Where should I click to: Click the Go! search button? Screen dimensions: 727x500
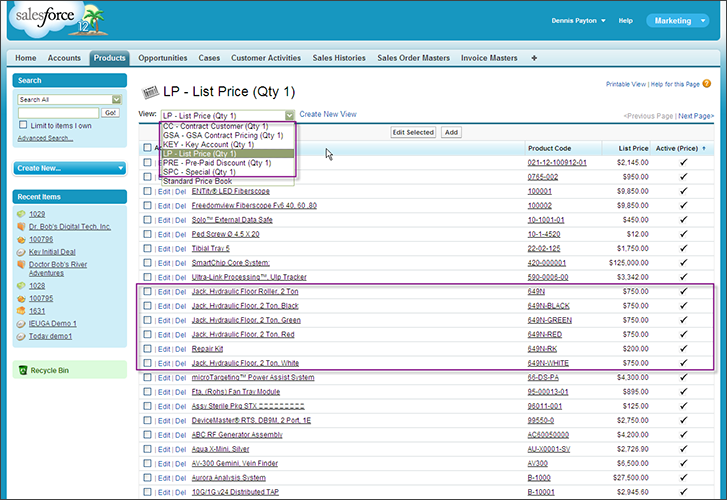pyautogui.click(x=110, y=113)
